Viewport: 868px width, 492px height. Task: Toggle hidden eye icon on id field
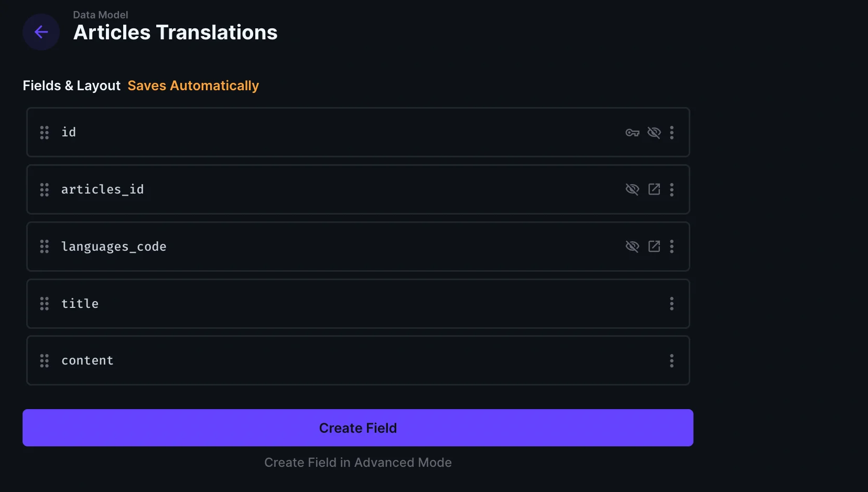coord(654,133)
